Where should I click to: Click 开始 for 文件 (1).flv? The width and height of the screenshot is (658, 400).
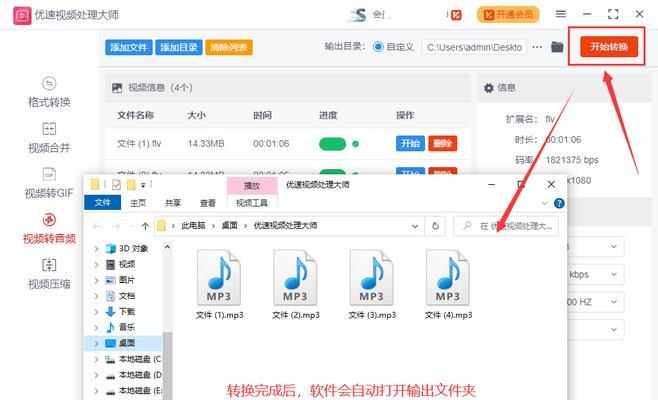(410, 144)
